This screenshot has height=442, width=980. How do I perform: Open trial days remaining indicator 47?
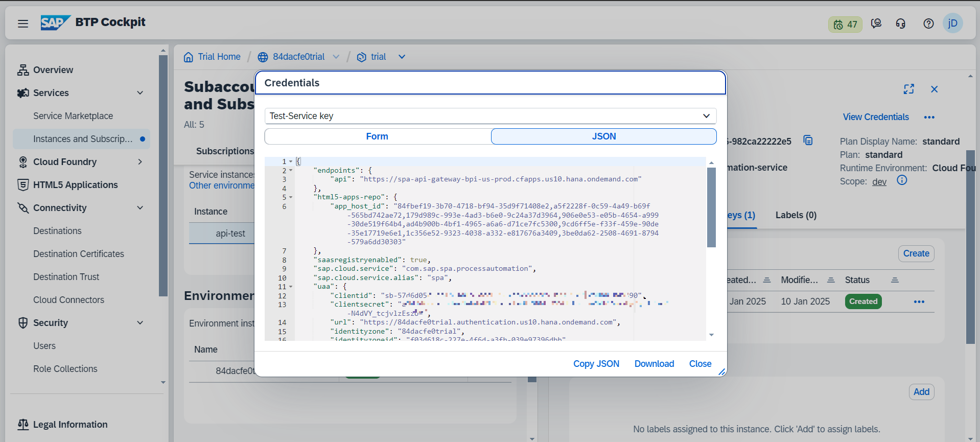845,24
